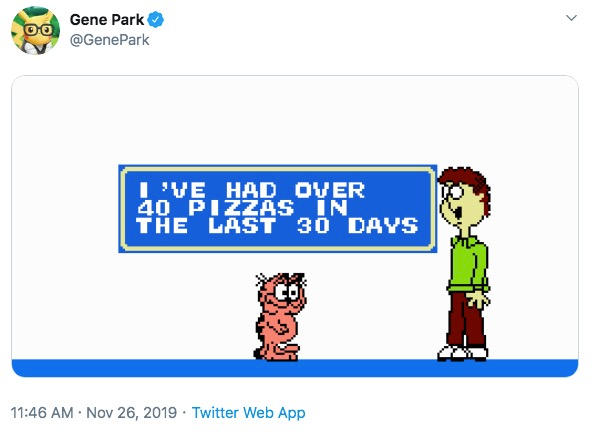The width and height of the screenshot is (594, 436).
Task: Click Garfield's large white eyes
Action: pyautogui.click(x=286, y=292)
